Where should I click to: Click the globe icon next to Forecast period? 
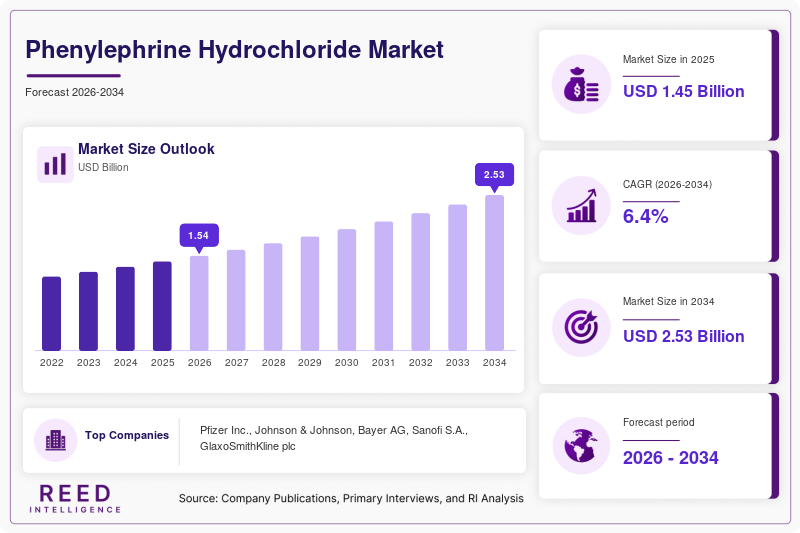tap(581, 446)
